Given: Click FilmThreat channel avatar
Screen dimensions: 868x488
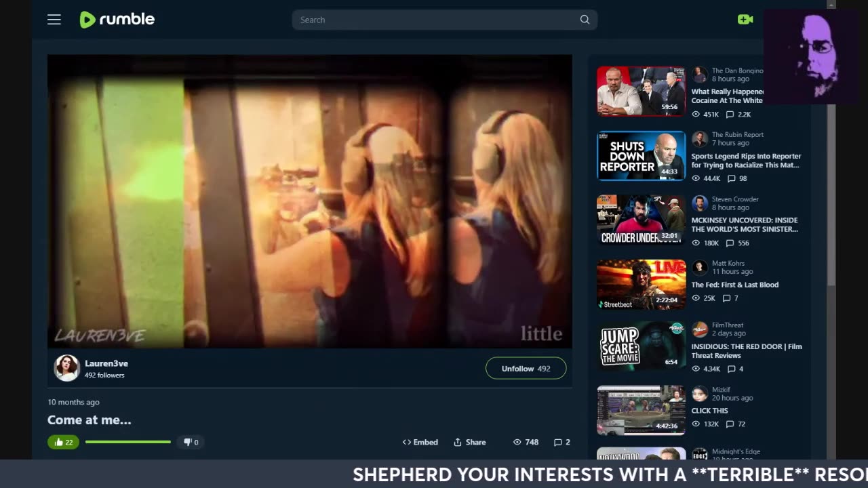Looking at the screenshot, I should 700,329.
